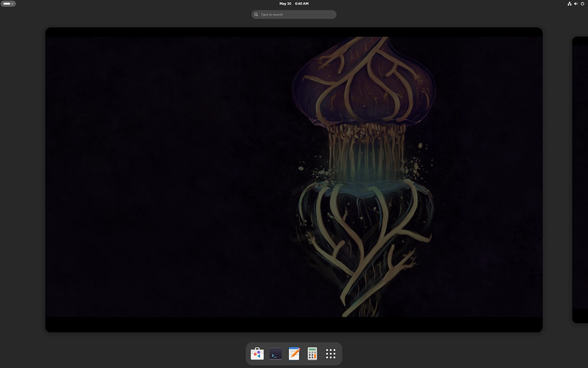
Task: Click May 30 in the top bar
Action: pyautogui.click(x=285, y=3)
